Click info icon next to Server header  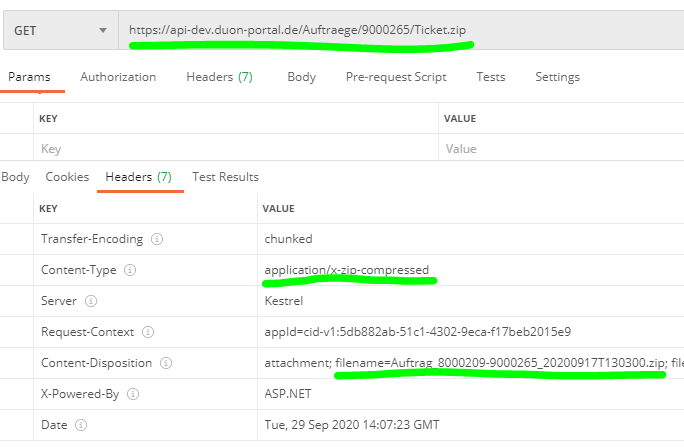(x=90, y=301)
